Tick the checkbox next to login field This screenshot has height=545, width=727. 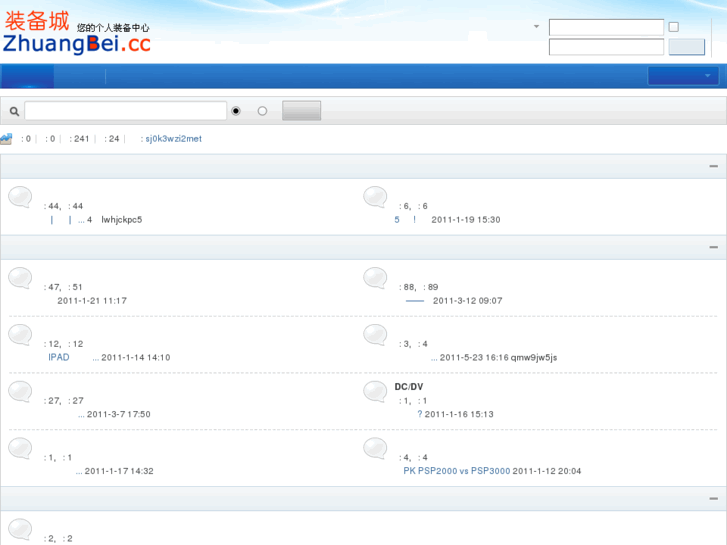tap(674, 27)
